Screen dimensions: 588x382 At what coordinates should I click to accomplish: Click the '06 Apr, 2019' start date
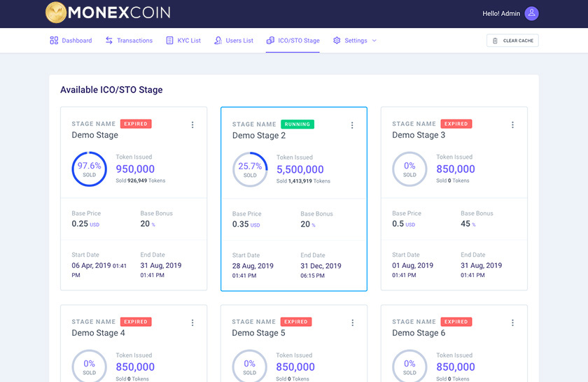coord(91,265)
